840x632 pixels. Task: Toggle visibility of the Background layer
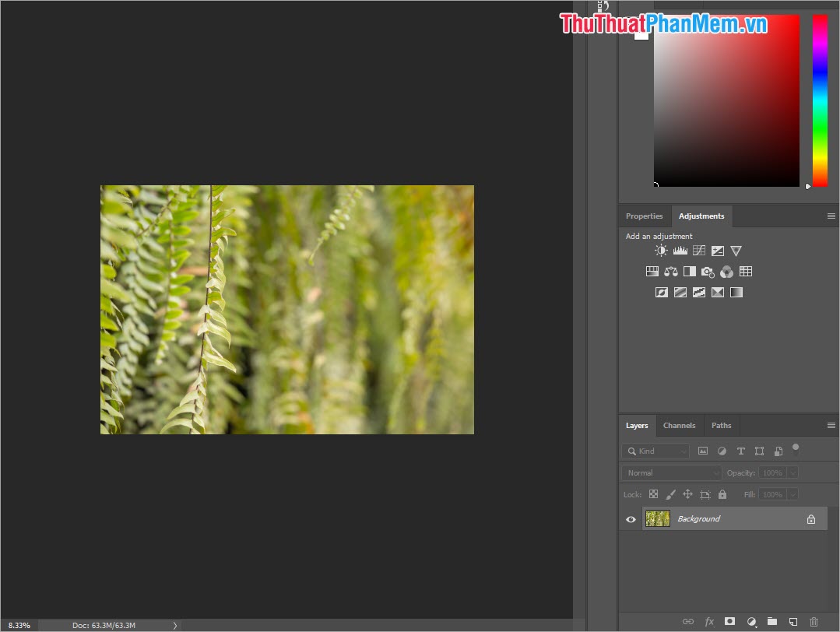631,518
